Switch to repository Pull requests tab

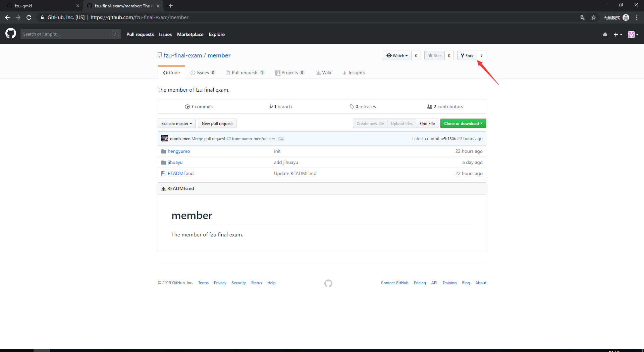click(245, 73)
